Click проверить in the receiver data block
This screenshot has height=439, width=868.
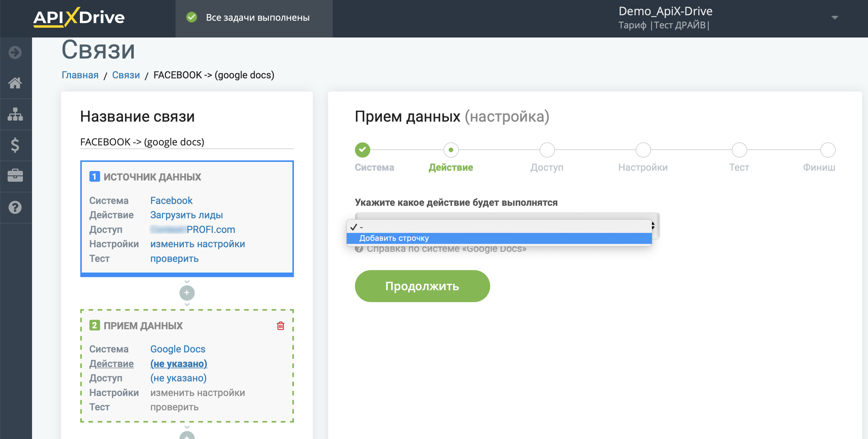(174, 407)
